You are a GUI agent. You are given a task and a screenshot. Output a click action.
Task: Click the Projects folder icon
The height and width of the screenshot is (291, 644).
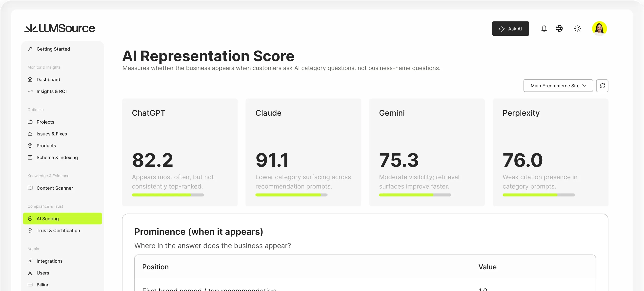[30, 122]
